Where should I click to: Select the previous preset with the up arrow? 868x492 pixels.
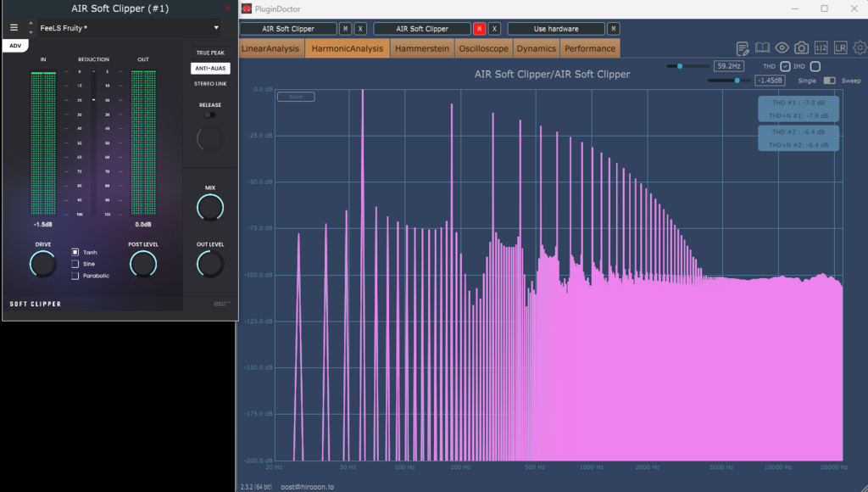(x=31, y=24)
